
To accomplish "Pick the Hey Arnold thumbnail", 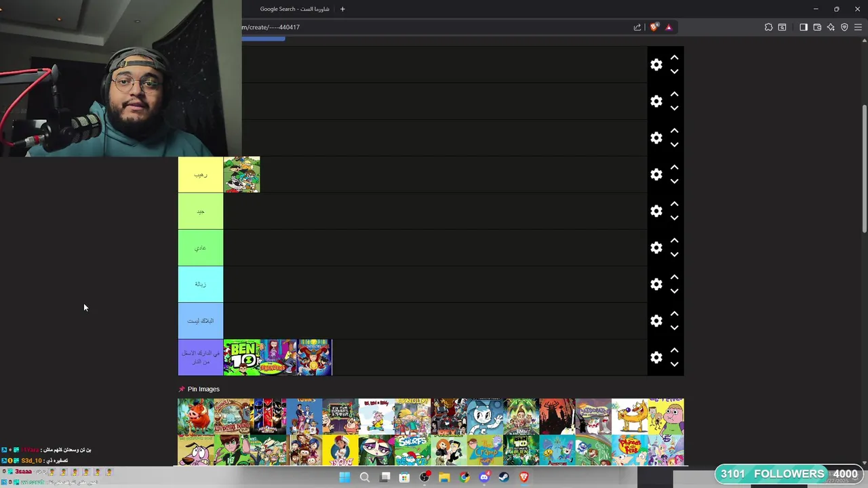I will [412, 417].
